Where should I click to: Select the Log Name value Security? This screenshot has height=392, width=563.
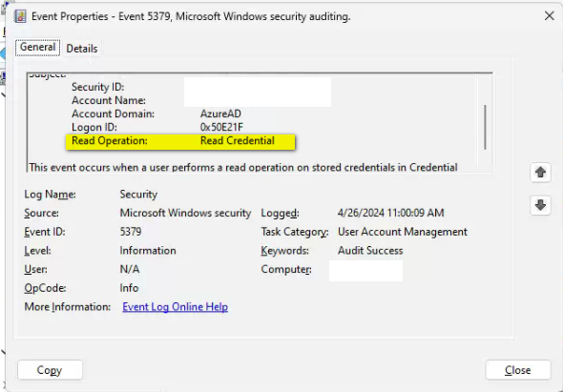[x=138, y=195]
